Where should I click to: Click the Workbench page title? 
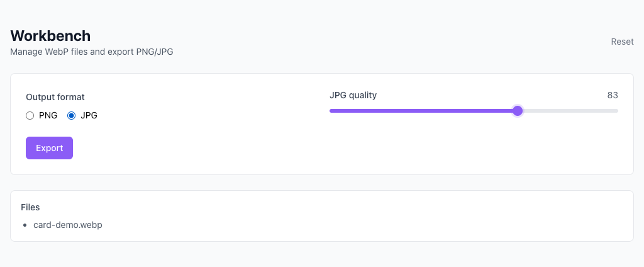pos(50,36)
